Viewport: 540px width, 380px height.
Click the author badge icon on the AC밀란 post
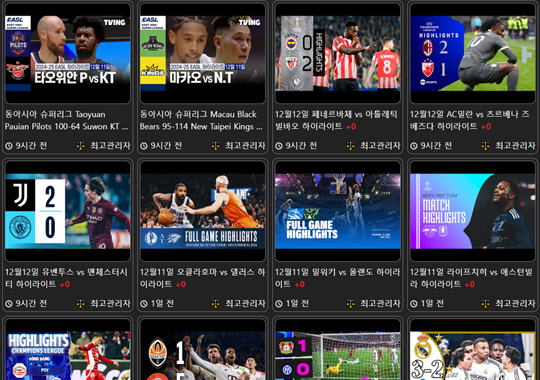pos(486,146)
